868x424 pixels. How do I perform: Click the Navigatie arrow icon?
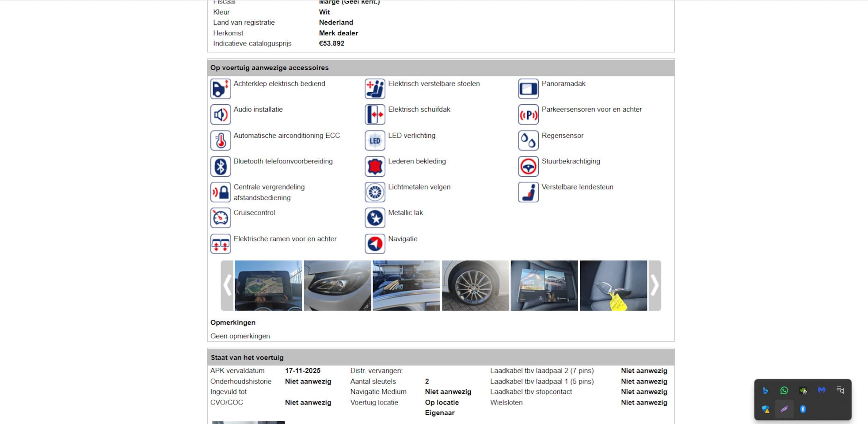(x=375, y=244)
